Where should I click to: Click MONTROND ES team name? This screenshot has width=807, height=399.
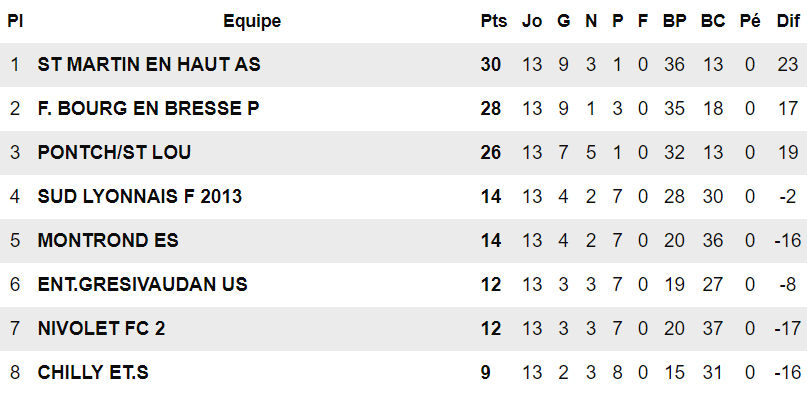click(108, 240)
